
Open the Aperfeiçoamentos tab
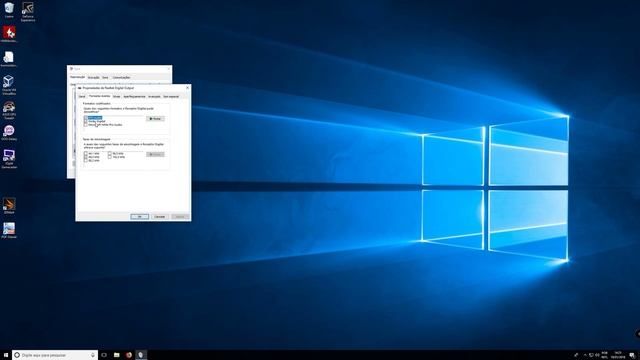[x=134, y=96]
